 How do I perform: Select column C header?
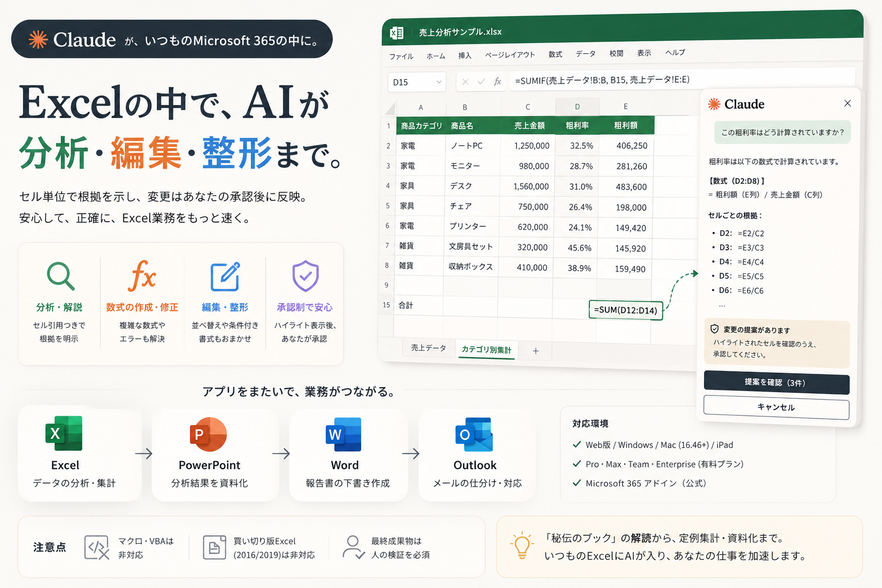528,107
